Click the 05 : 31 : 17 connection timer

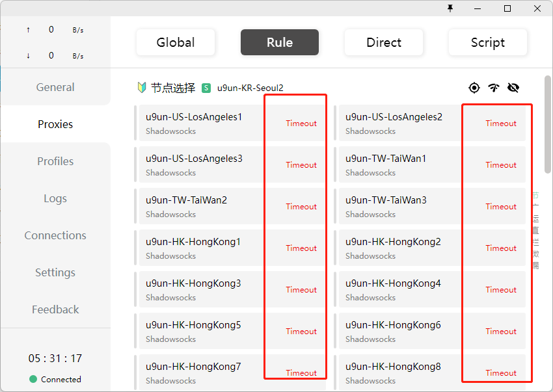(55, 358)
